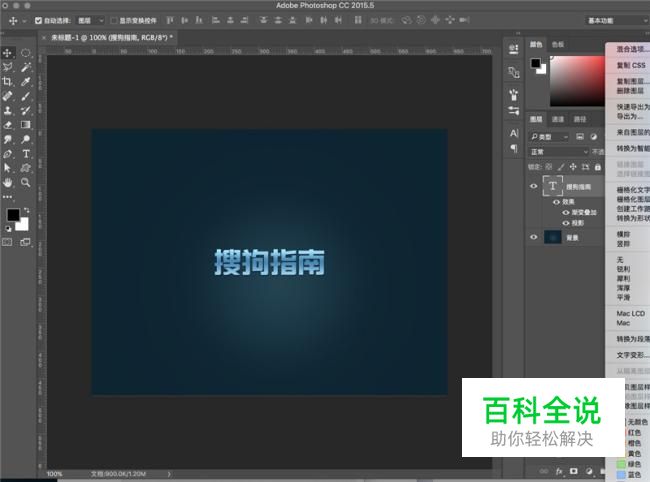Image resolution: width=650 pixels, height=482 pixels.
Task: Open the layer filter 类型 dropdown
Action: (x=549, y=137)
